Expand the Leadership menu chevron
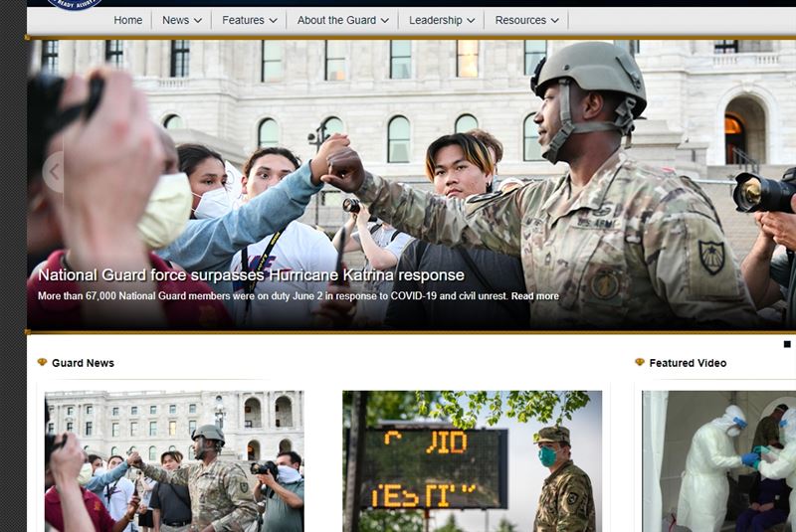This screenshot has width=796, height=532. pyautogui.click(x=471, y=20)
